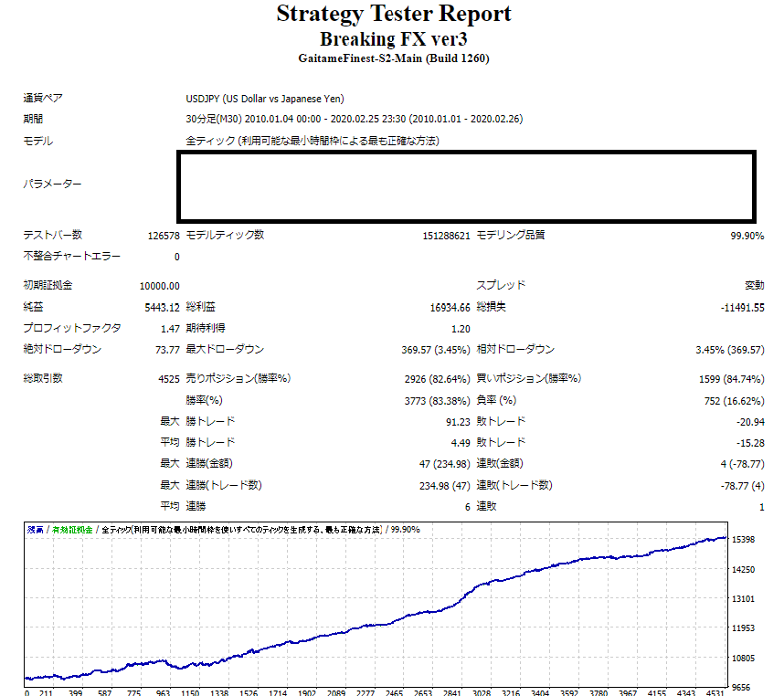
Task: Select the 買いポジション(勝率%) label
Action: click(x=529, y=378)
